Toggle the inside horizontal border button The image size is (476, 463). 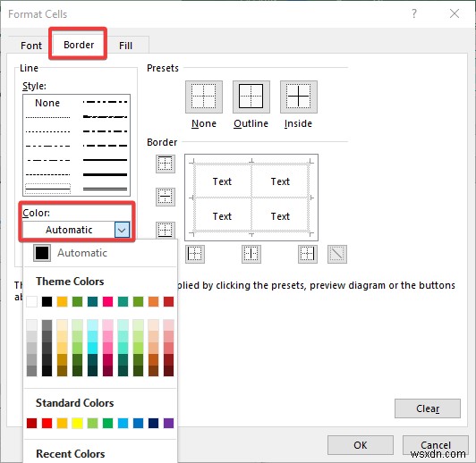[166, 197]
